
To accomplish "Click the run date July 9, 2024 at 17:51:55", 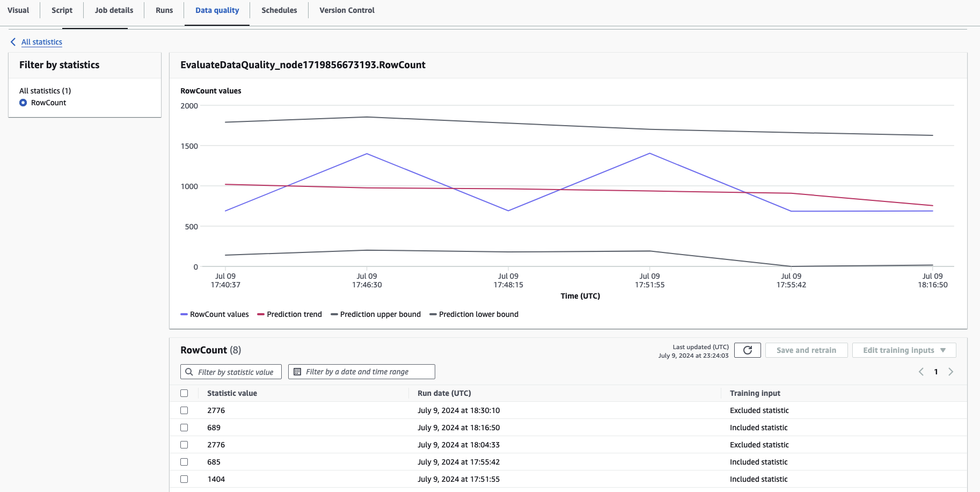I will (x=459, y=479).
